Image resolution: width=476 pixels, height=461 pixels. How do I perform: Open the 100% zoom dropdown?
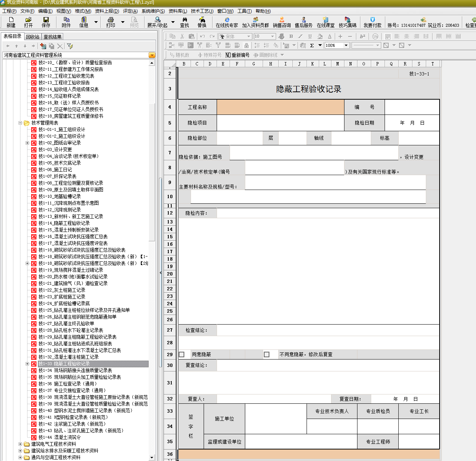point(346,45)
